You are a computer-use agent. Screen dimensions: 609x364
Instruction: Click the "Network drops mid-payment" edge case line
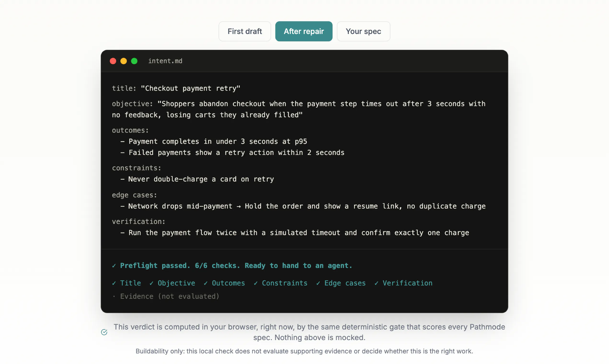(x=303, y=206)
